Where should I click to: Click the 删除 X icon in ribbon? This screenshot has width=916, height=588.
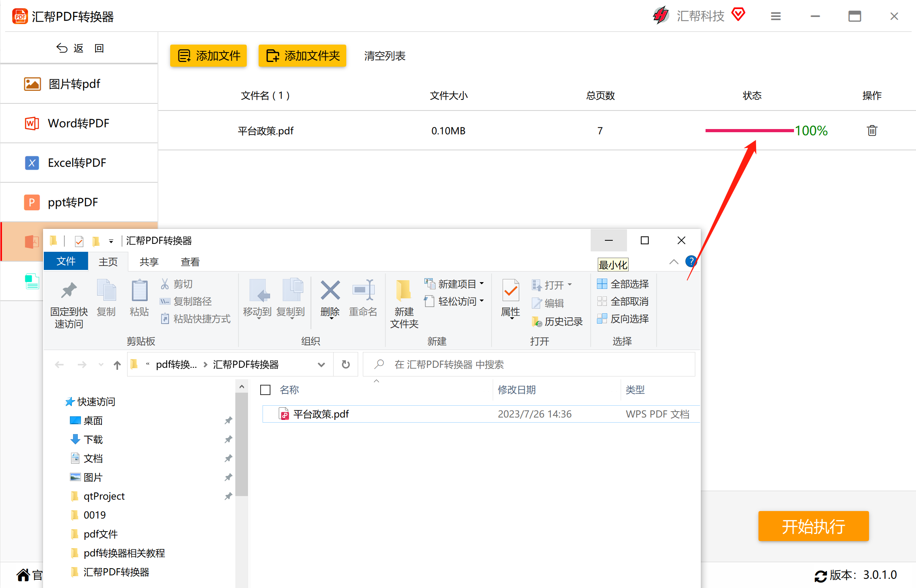(x=330, y=291)
